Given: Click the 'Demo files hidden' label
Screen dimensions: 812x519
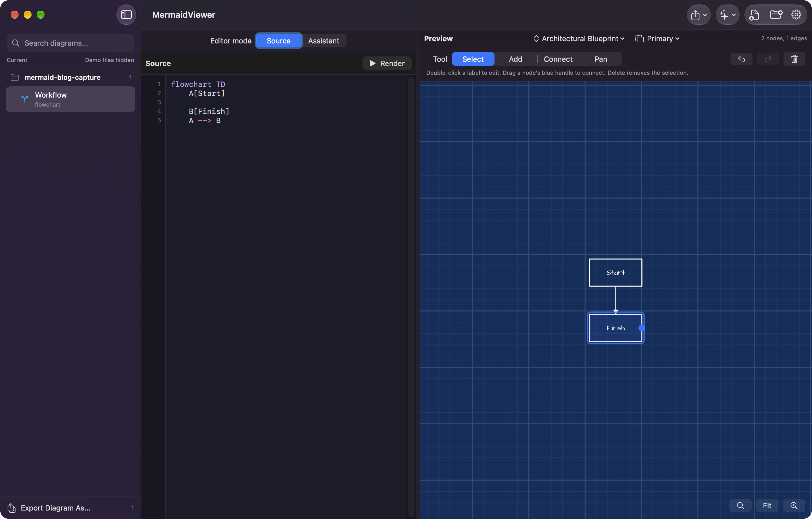Looking at the screenshot, I should (x=109, y=60).
